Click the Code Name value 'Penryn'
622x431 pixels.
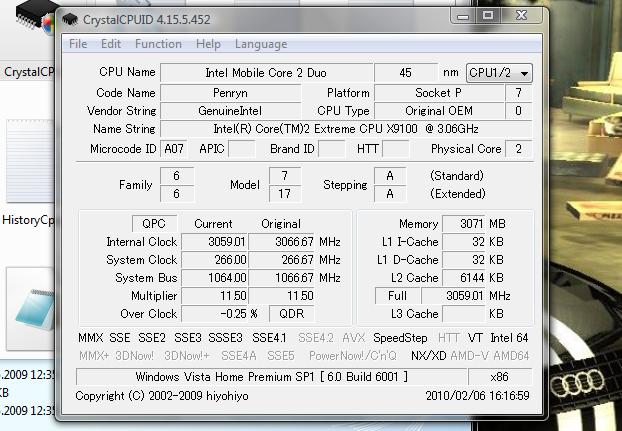[230, 93]
